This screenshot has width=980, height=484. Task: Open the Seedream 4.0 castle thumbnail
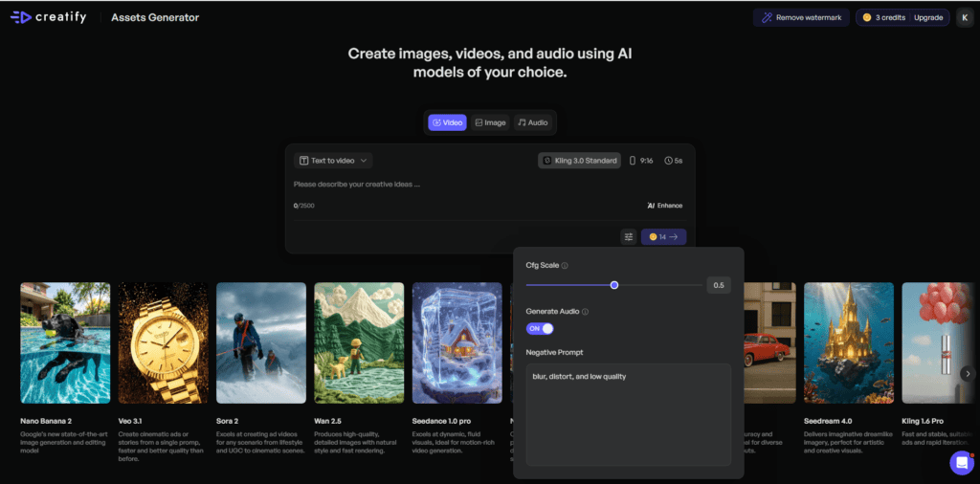pos(849,342)
